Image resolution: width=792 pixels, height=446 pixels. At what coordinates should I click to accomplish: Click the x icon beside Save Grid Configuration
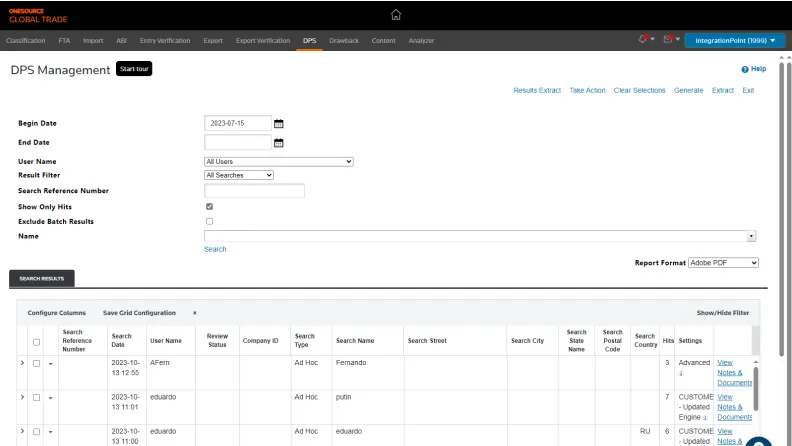(x=194, y=313)
